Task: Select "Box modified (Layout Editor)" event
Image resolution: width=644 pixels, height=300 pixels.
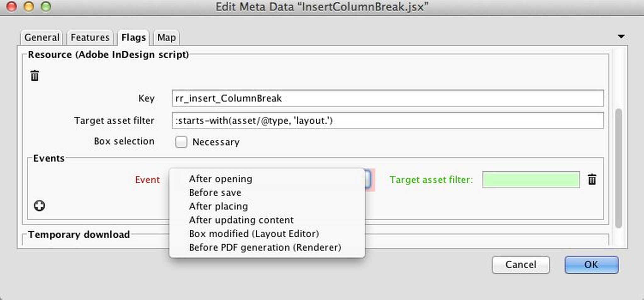Action: coord(254,233)
